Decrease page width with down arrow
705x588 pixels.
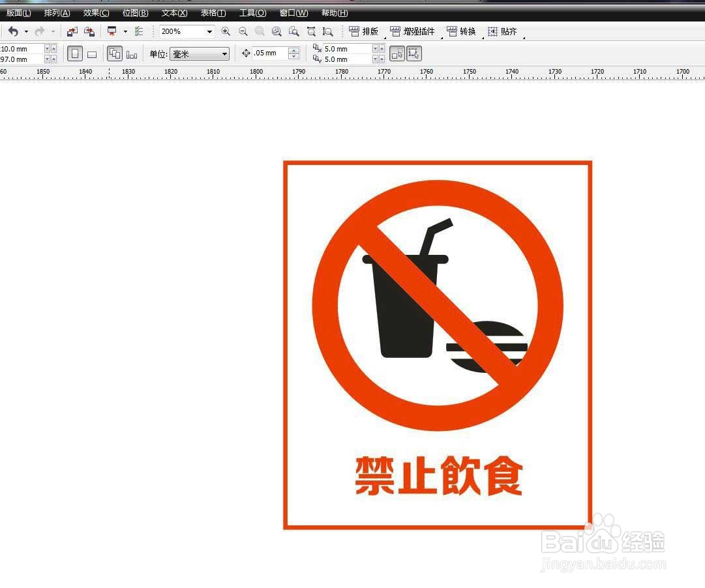(47, 48)
